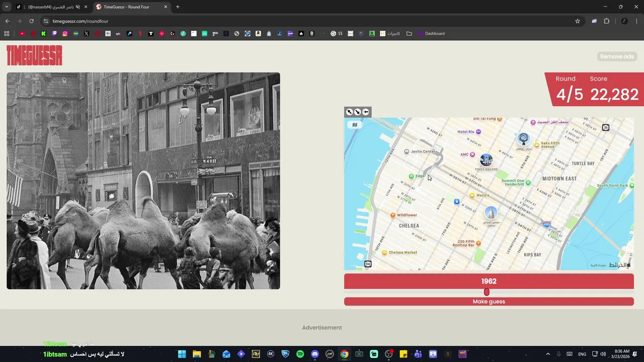Image resolution: width=644 pixels, height=362 pixels.
Task: Open the Amazon bookmark
Action: pos(258,34)
